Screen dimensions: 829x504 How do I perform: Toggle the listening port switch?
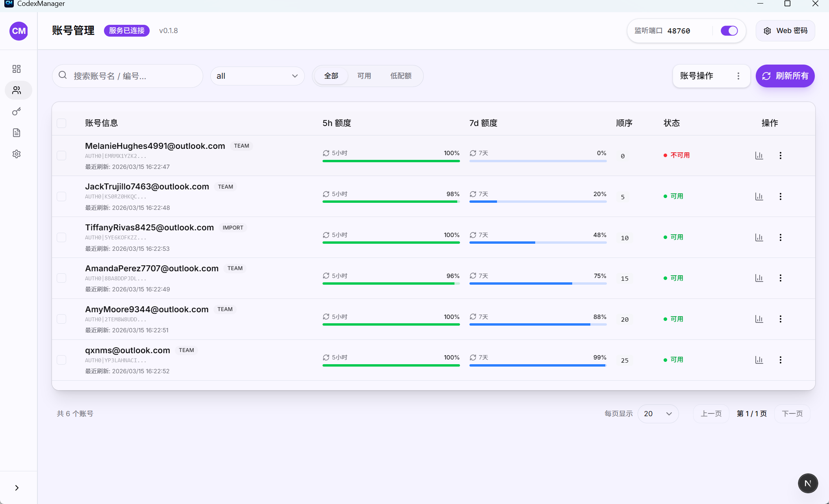729,30
